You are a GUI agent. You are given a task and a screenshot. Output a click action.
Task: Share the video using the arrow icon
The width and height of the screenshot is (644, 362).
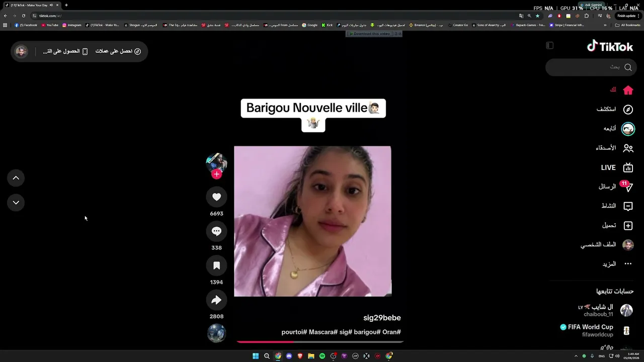click(x=216, y=300)
